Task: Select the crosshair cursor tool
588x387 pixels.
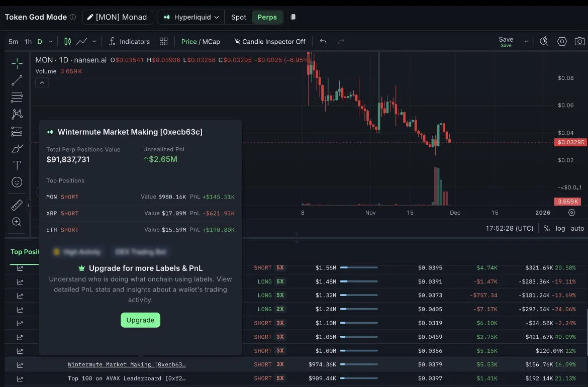Action: 17,63
